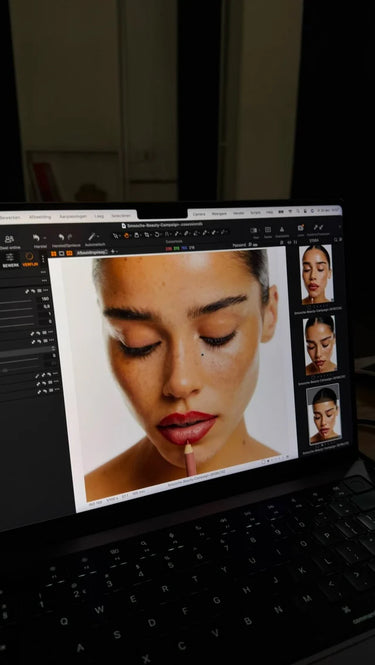
Task: Toggle the white single-view button above viewer
Action: coord(62,253)
